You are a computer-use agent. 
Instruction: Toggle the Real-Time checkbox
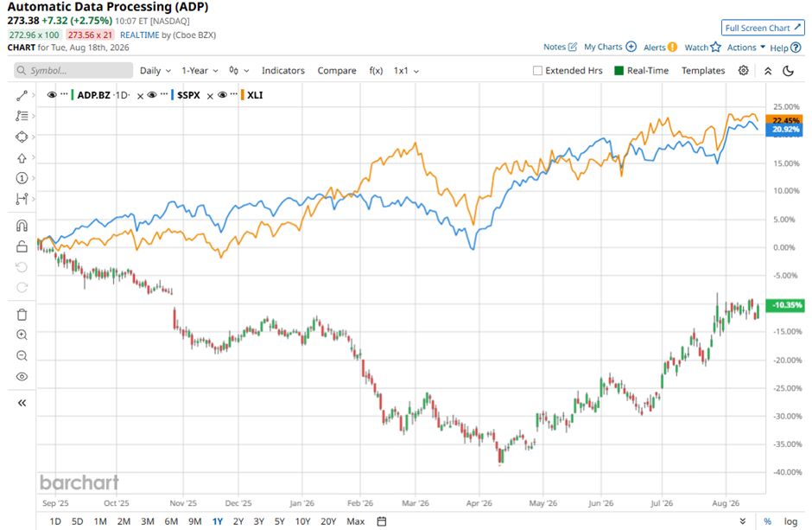619,70
